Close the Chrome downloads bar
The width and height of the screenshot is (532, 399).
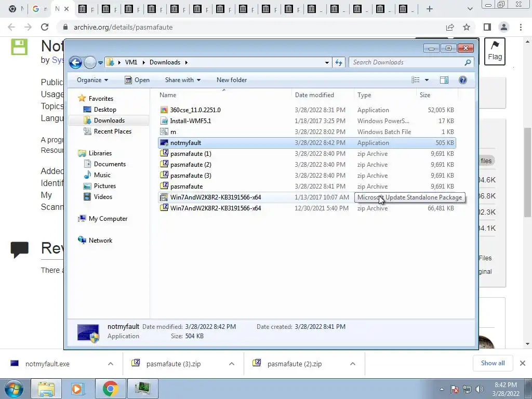pyautogui.click(x=523, y=363)
